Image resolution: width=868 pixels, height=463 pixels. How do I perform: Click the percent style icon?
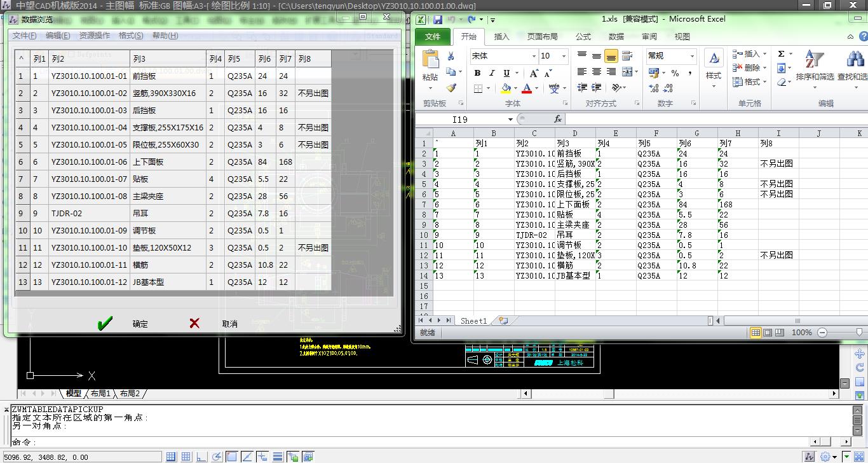(x=675, y=73)
